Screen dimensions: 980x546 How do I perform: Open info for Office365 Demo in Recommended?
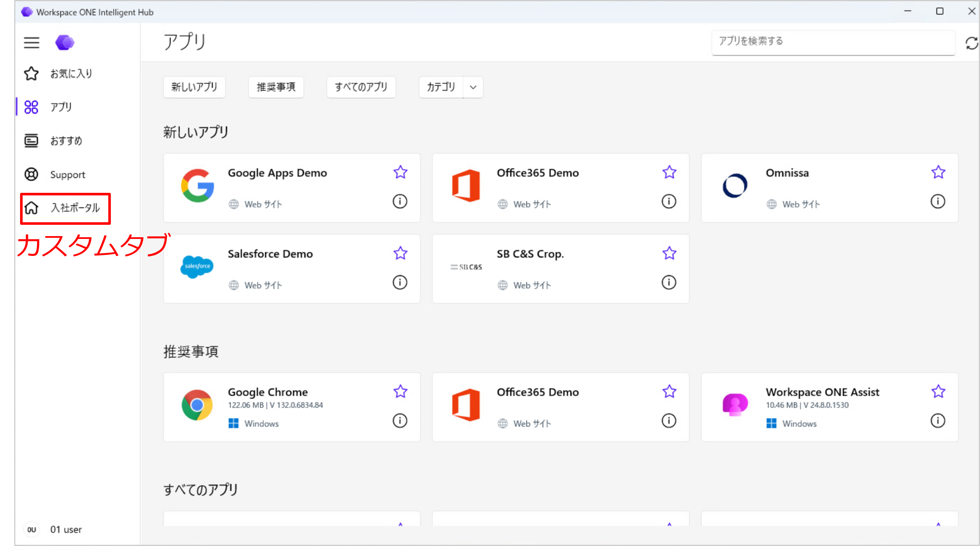click(x=669, y=420)
